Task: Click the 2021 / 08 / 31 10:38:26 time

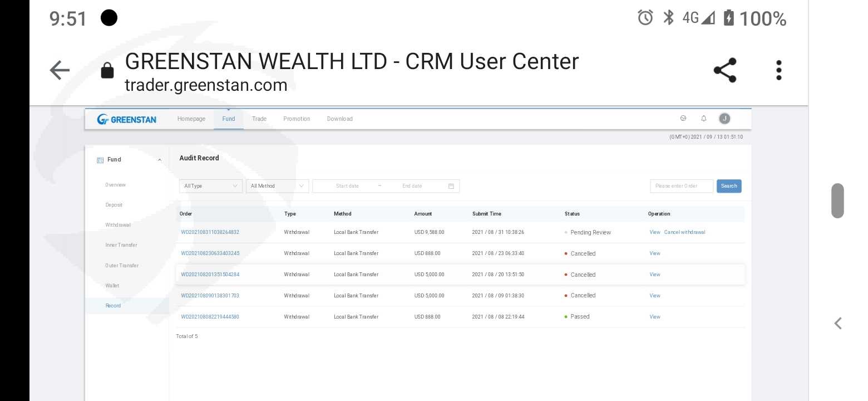Action: click(x=498, y=232)
